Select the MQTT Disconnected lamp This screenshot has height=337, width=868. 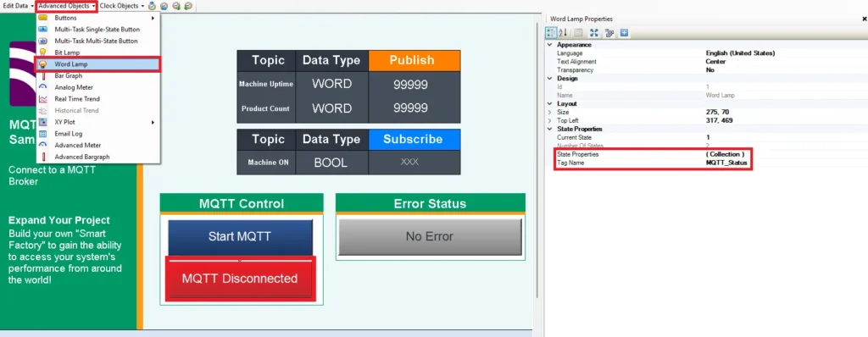tap(240, 279)
